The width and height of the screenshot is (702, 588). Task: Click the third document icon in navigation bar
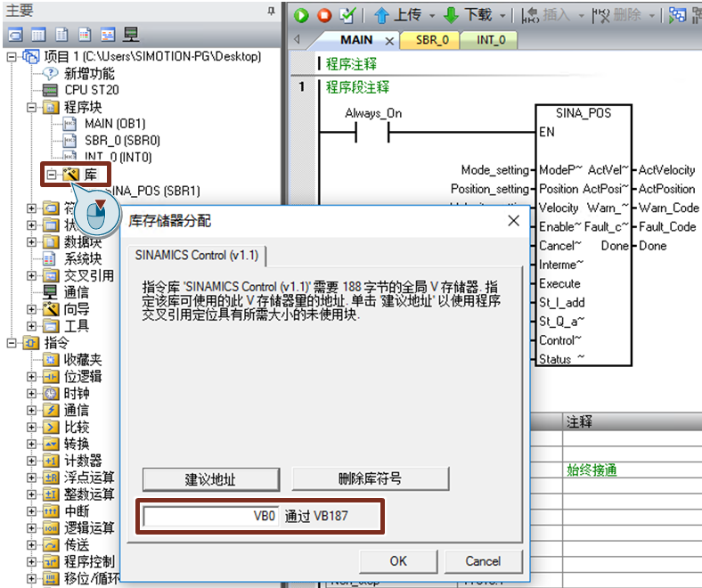point(61,35)
